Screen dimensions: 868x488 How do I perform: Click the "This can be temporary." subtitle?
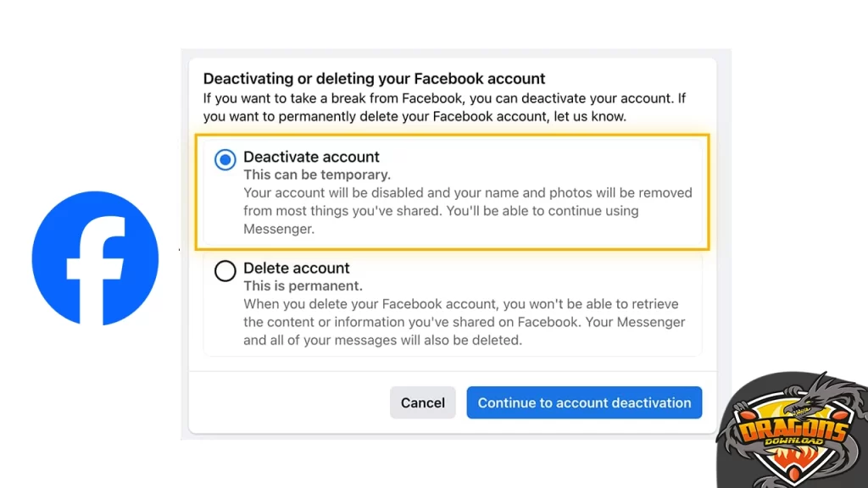[x=317, y=175]
